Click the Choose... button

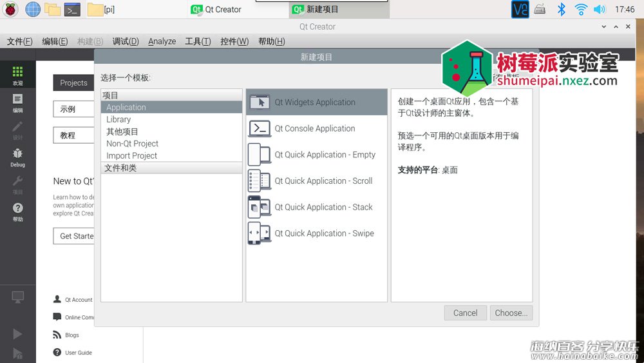(511, 313)
